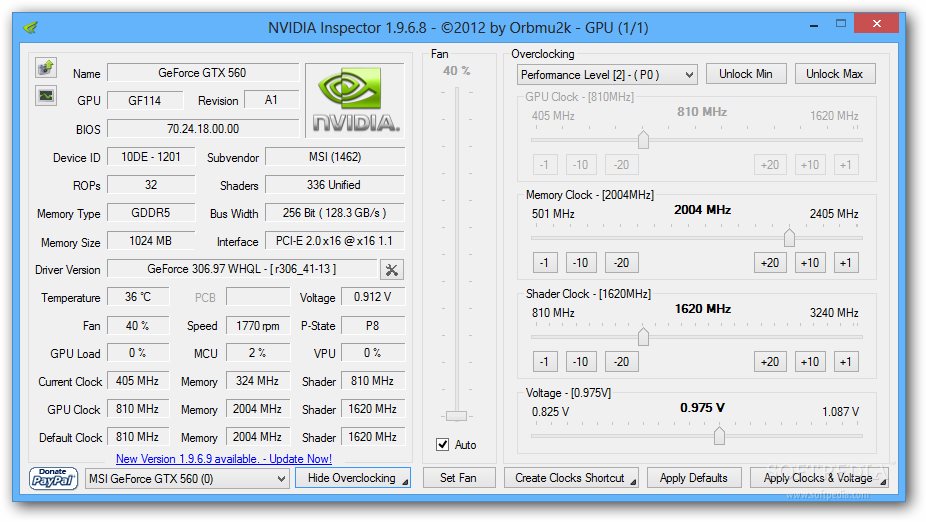This screenshot has width=926, height=522.
Task: Click Create Clocks Shortcut button
Action: 570,478
